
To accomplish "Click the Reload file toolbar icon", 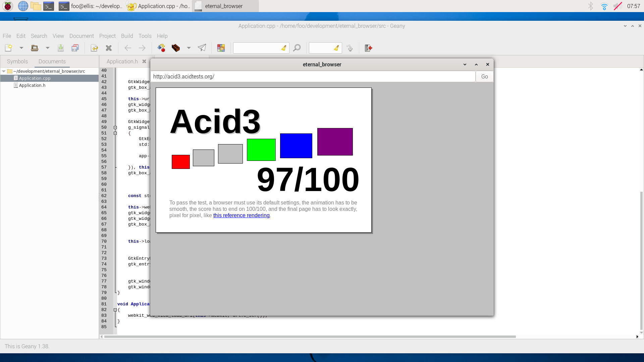I will coord(94,48).
